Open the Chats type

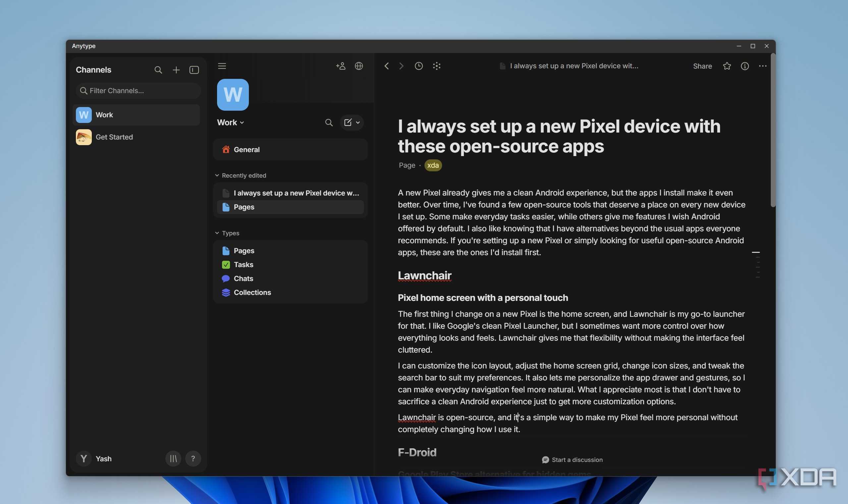pos(290,278)
